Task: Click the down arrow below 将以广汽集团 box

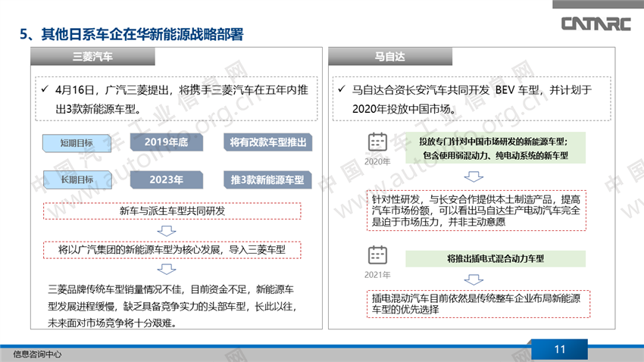Action: [167, 270]
